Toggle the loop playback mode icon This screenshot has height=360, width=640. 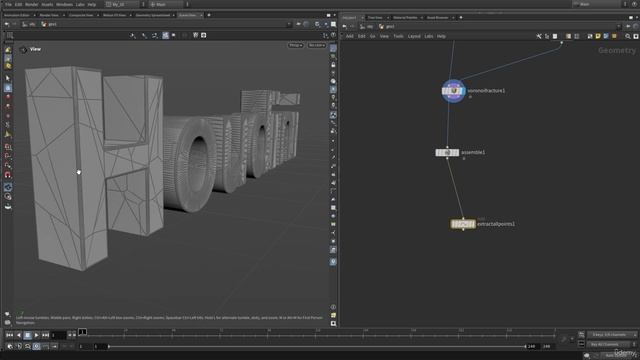tap(28, 347)
